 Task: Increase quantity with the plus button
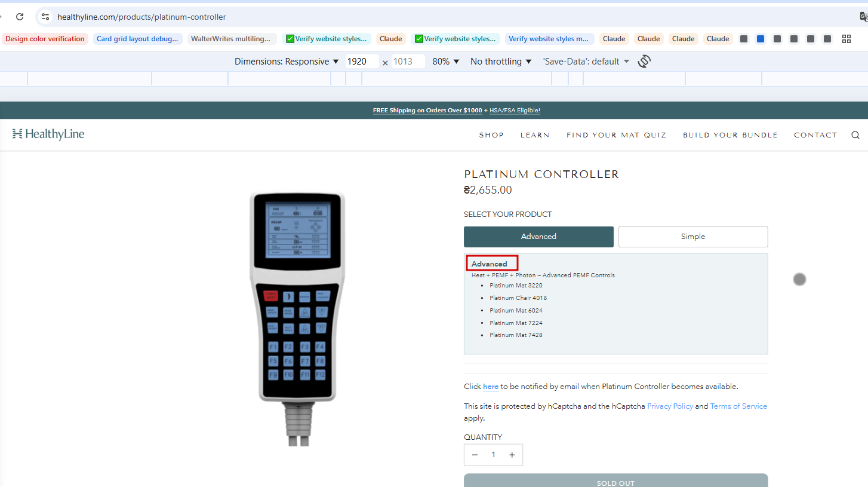click(512, 455)
